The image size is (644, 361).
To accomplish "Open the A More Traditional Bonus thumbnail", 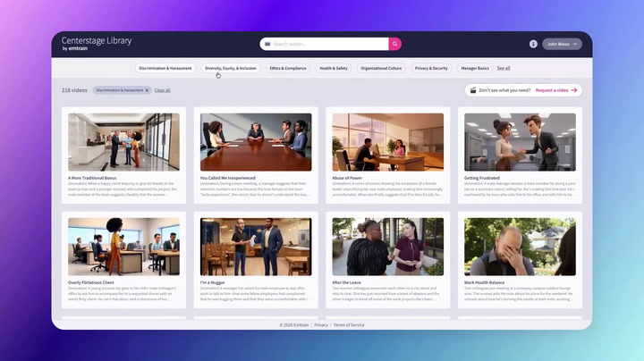I will 123,142.
